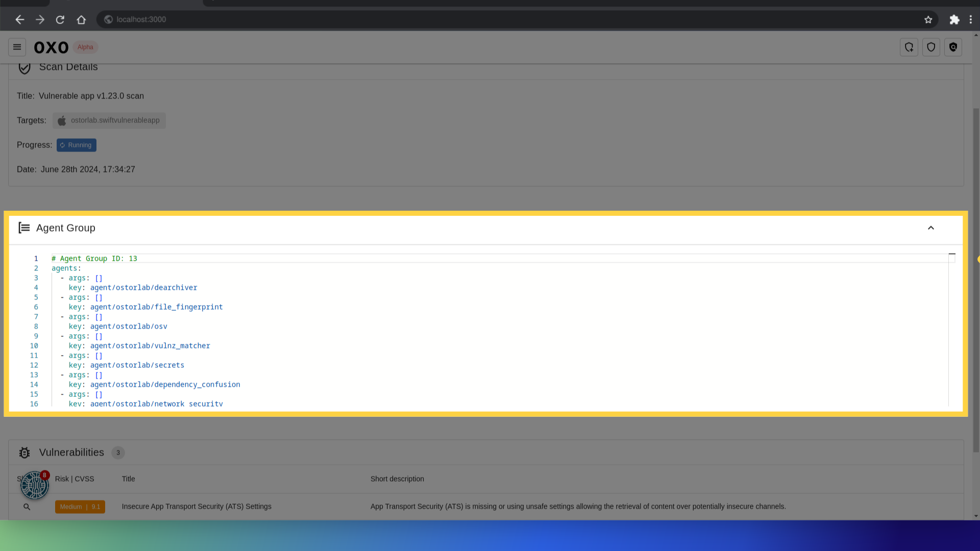980x551 pixels.
Task: Collapse the Agent Group panel
Action: (931, 228)
